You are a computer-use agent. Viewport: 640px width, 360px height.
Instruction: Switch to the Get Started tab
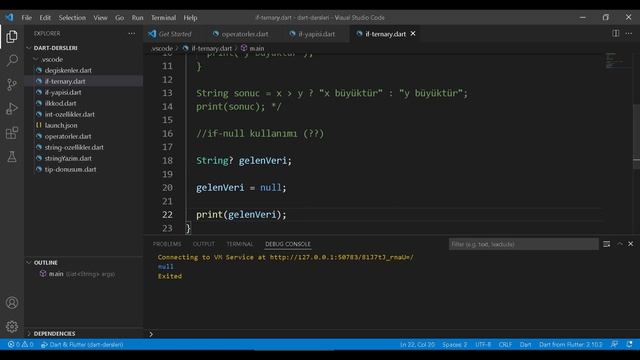(x=176, y=34)
